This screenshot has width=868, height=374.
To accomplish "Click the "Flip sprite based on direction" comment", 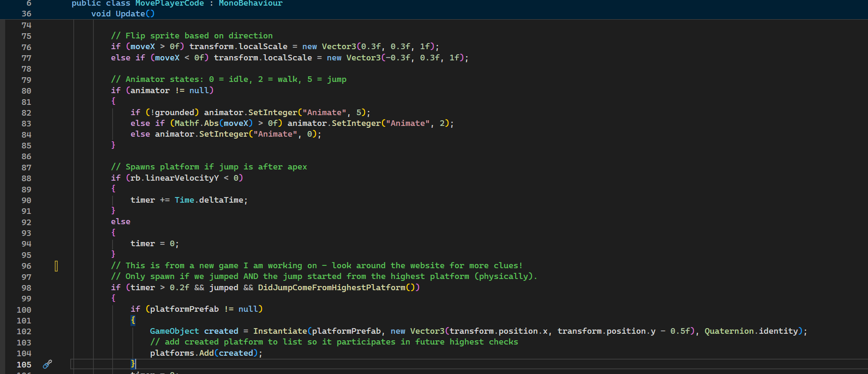I will (x=192, y=36).
